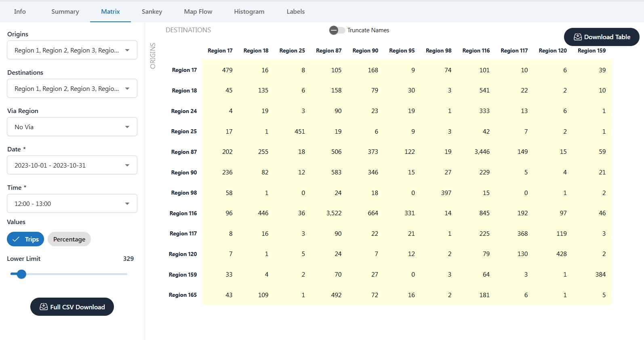Click the Region 24 row label

(184, 111)
